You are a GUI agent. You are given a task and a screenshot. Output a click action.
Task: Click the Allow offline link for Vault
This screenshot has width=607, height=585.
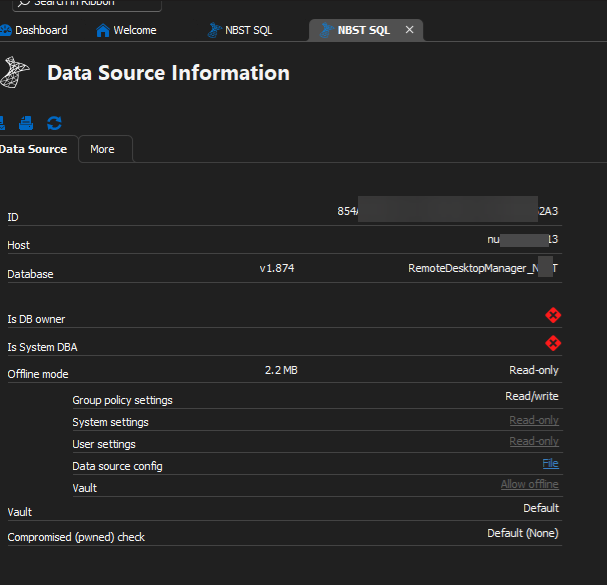[x=530, y=484]
